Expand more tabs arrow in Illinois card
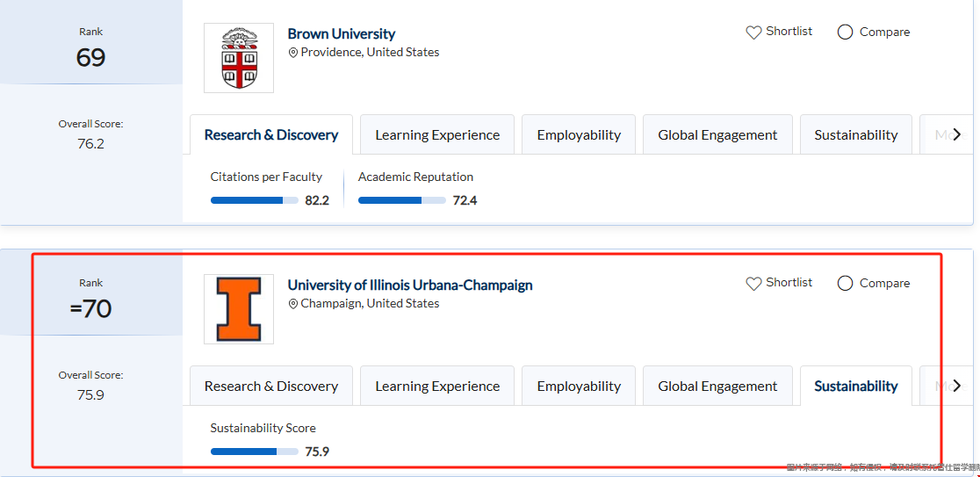Viewport: 980px width, 477px height. 957,386
